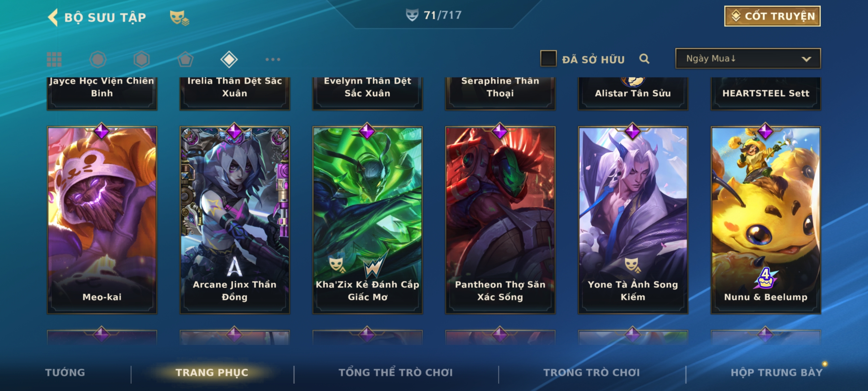Screen dimensions: 868x391
Task: Open the gold mask and coins icon
Action: pyautogui.click(x=179, y=17)
